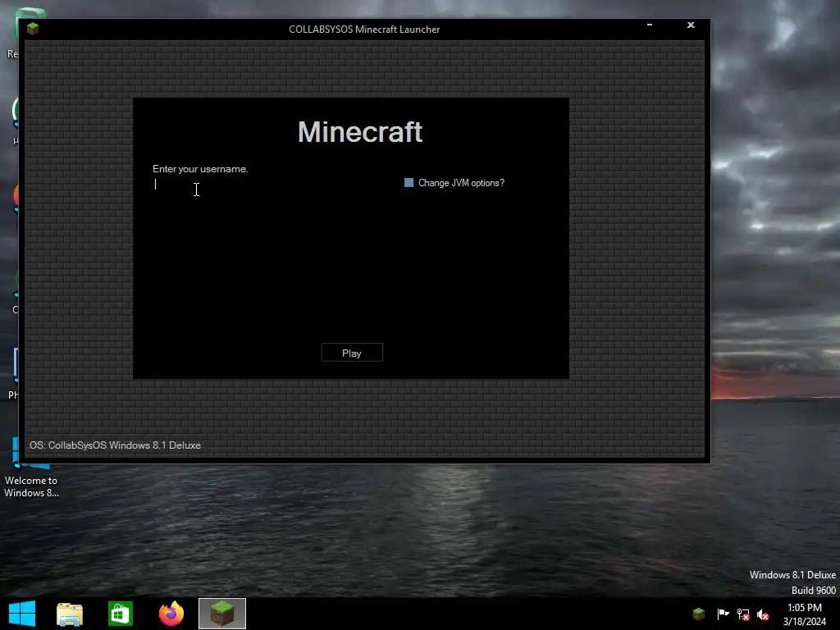Start the game with the Play button

[x=352, y=353]
